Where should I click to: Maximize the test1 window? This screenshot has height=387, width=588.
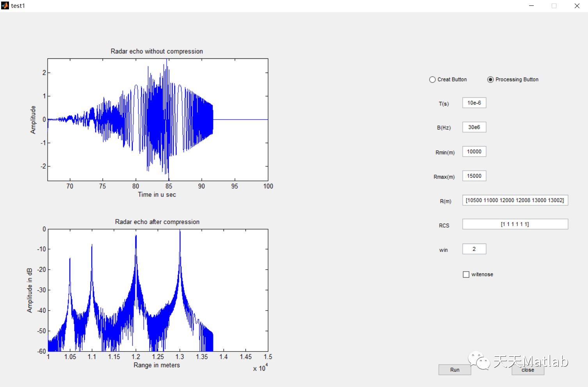pyautogui.click(x=554, y=6)
